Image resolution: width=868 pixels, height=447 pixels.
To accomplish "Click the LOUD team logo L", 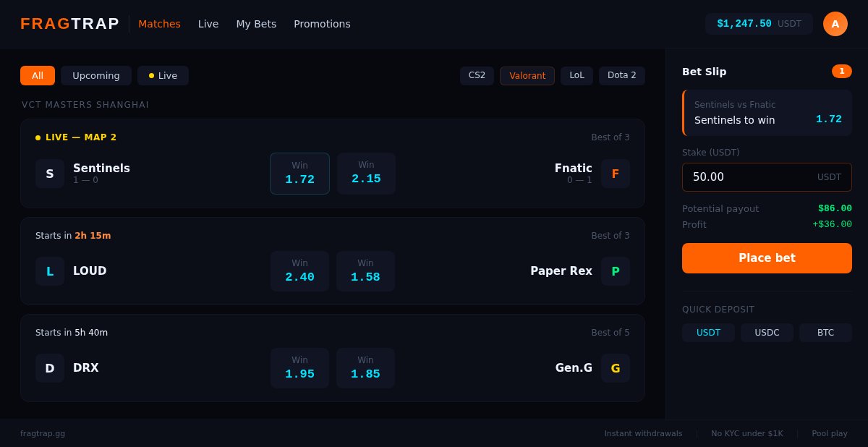I will coord(50,271).
